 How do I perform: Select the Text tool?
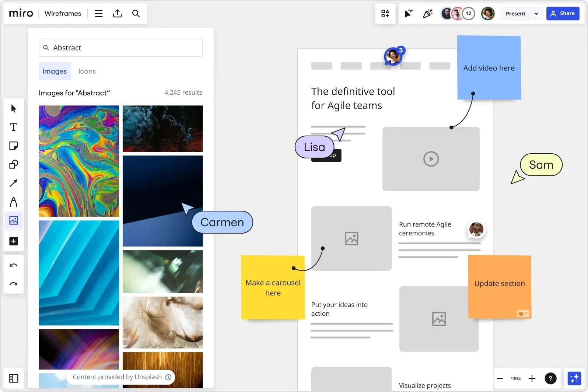coord(14,127)
